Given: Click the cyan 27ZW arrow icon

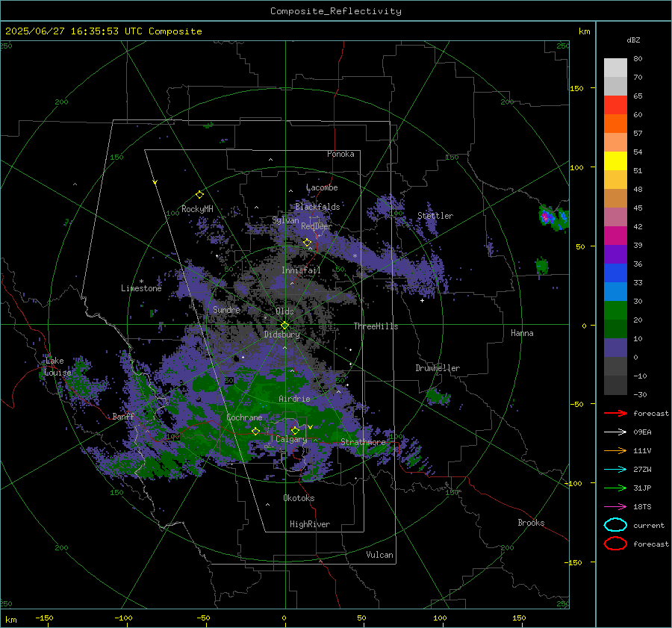Looking at the screenshot, I should click(x=615, y=470).
